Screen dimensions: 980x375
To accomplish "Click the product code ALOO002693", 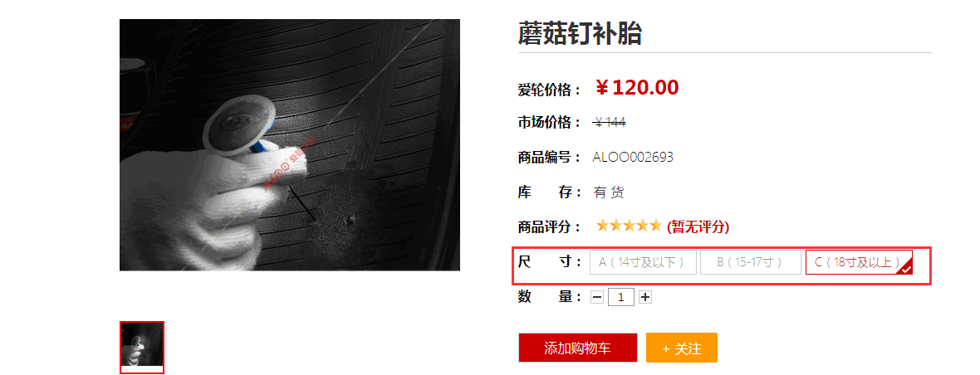I will [x=633, y=158].
